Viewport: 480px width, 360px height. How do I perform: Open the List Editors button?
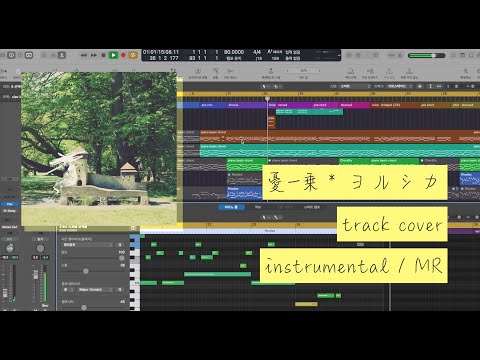point(454,55)
